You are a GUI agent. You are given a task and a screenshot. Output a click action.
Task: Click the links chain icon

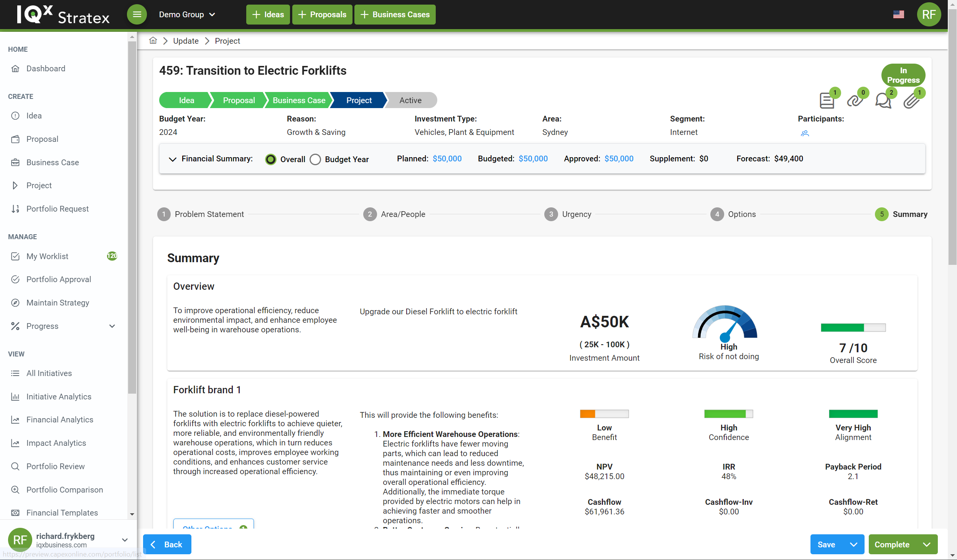(x=855, y=101)
